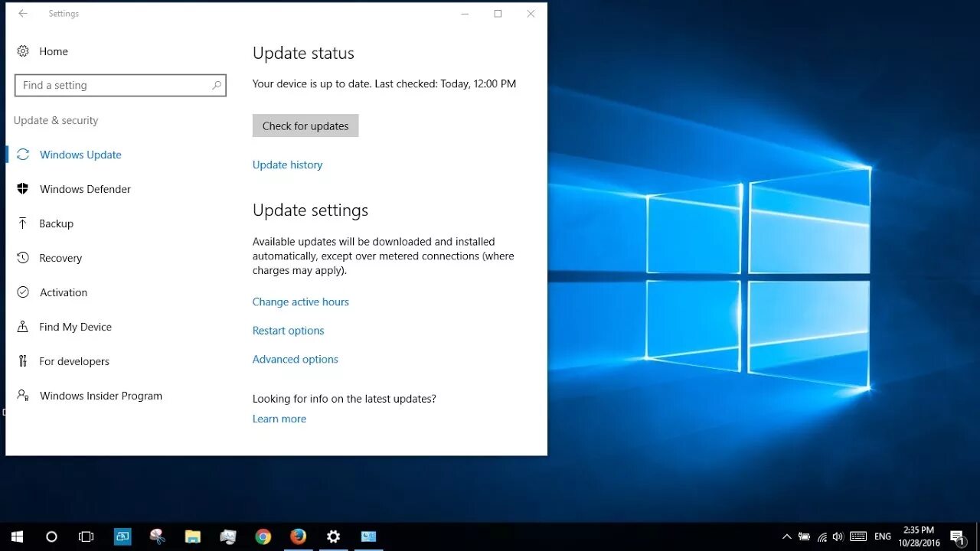Image resolution: width=980 pixels, height=551 pixels.
Task: Go to Backup in the sidebar
Action: pos(57,223)
